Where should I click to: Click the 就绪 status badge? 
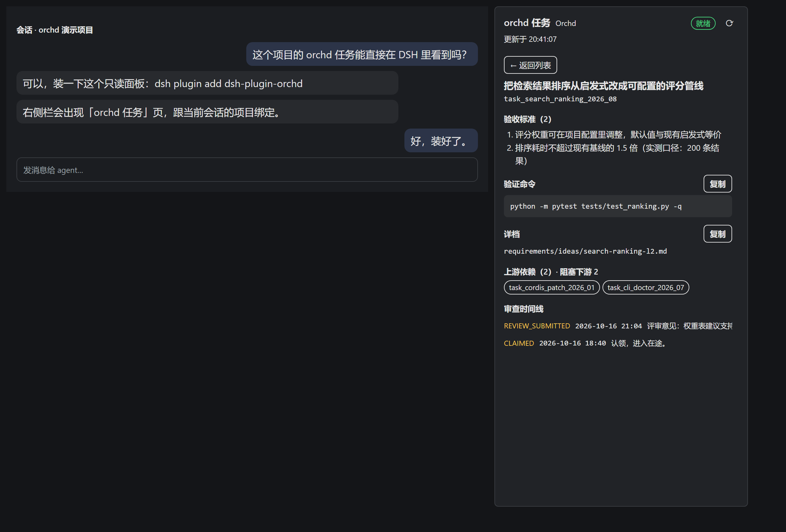[703, 23]
